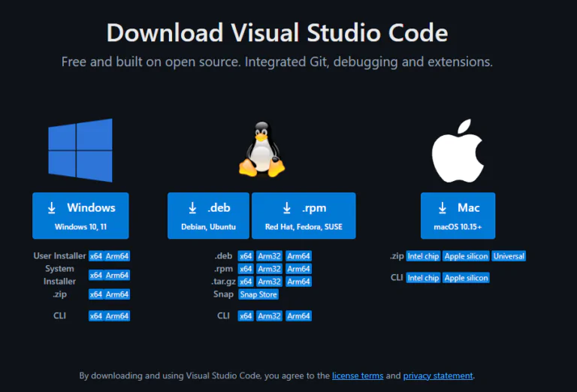Get Windows System Installer x64
Screen dimensions: 577x392
tap(96, 275)
